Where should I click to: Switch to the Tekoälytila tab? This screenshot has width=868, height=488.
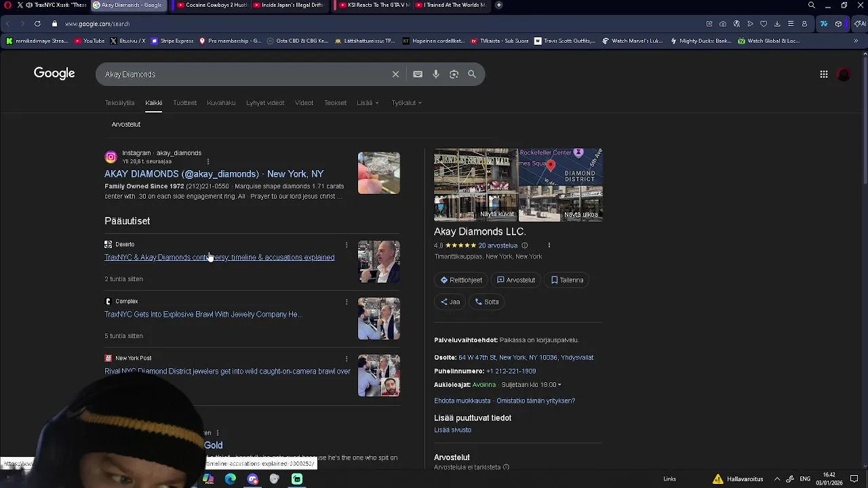tap(119, 103)
